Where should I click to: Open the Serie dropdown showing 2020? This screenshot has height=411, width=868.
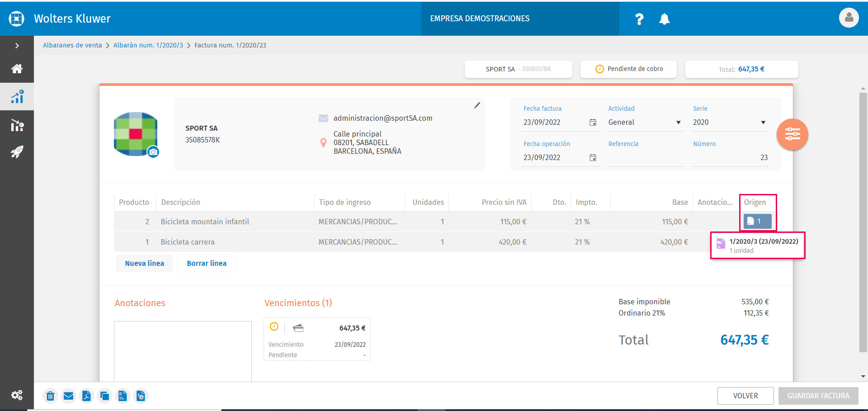[730, 122]
